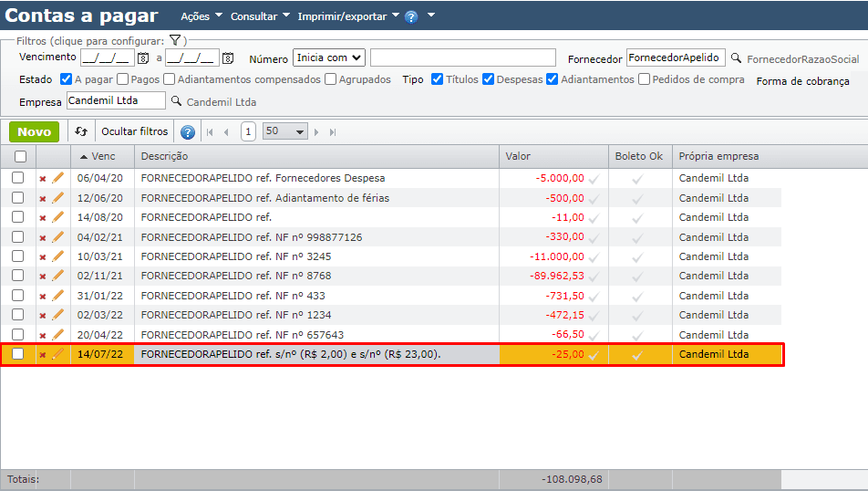Go to last page arrow
This screenshot has height=491, width=868.
pos(333,132)
